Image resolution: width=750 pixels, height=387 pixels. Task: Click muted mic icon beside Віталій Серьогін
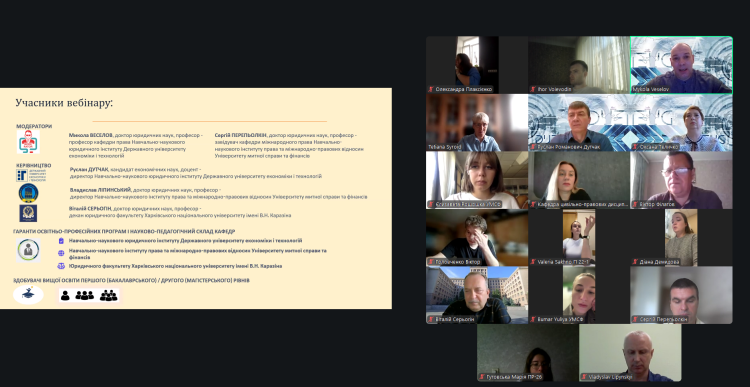(x=431, y=319)
